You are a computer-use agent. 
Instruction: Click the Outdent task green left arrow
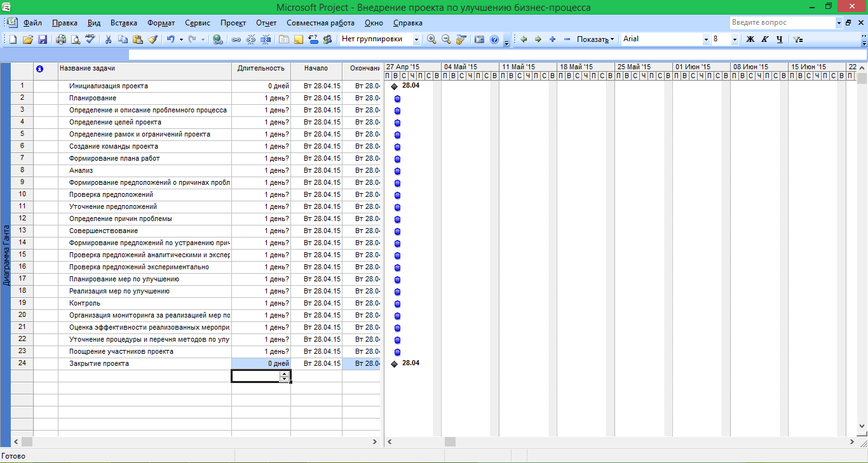524,39
